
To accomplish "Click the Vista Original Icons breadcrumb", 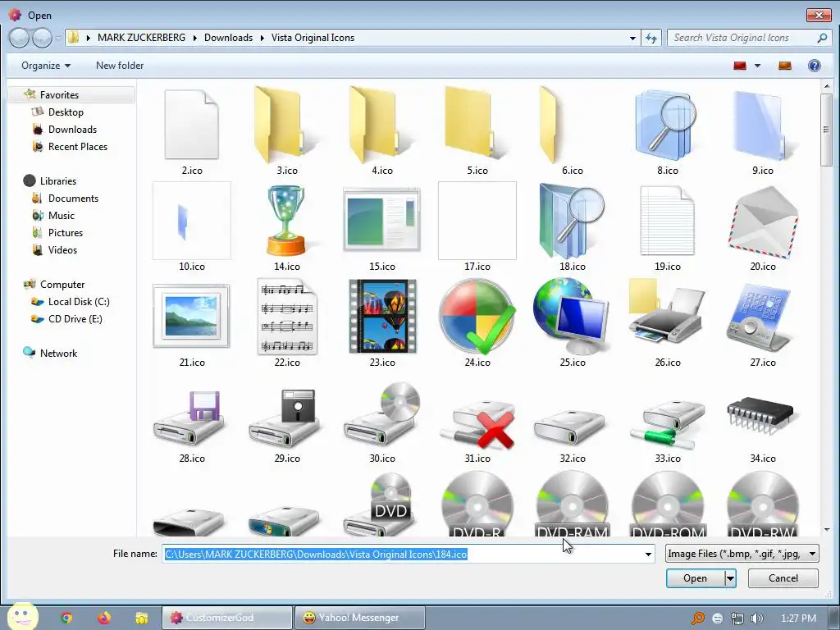I will tap(313, 38).
